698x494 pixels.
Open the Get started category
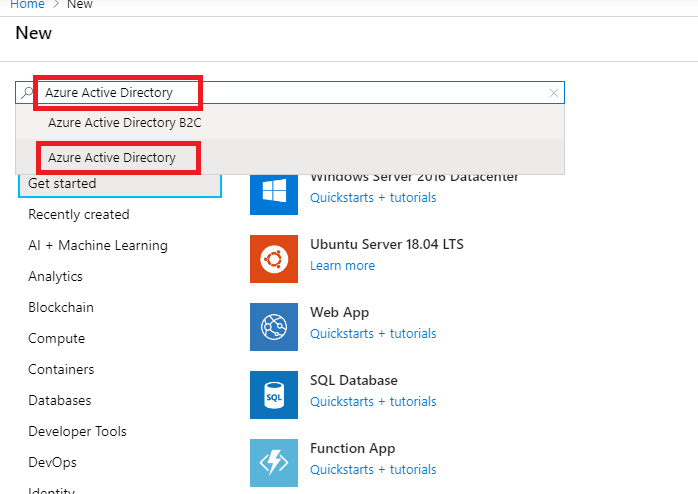(x=62, y=184)
